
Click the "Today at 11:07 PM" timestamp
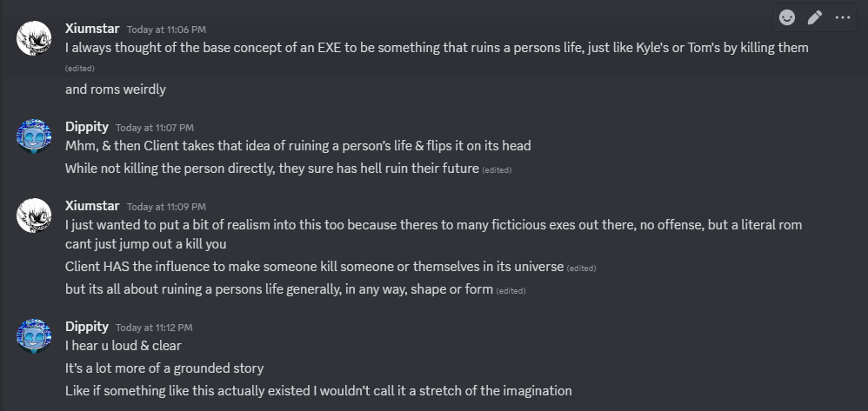pos(154,127)
